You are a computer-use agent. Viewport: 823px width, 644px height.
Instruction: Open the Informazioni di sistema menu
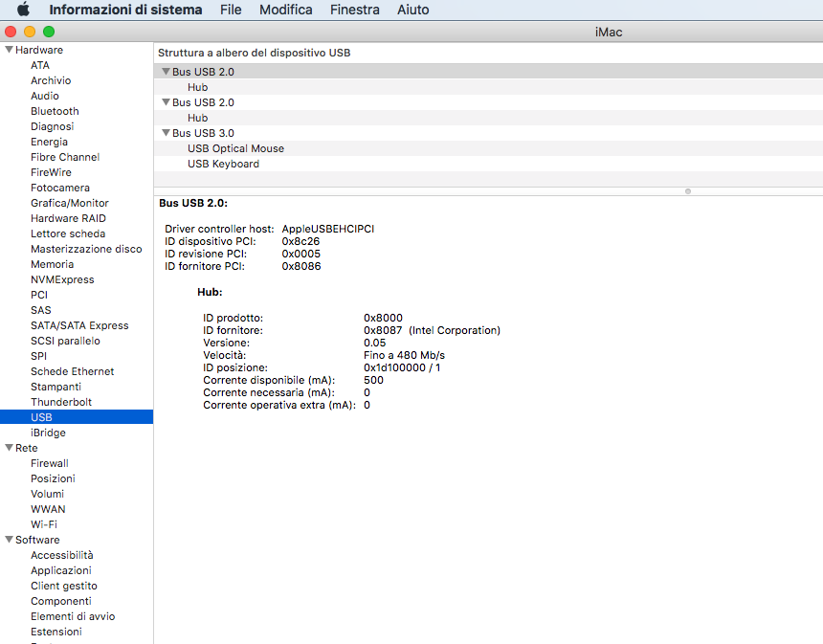coord(125,10)
